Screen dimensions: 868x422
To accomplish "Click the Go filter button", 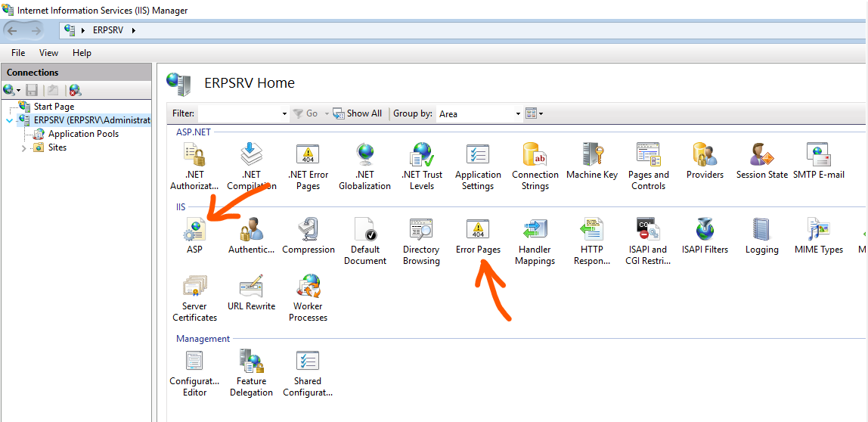I will tap(305, 113).
